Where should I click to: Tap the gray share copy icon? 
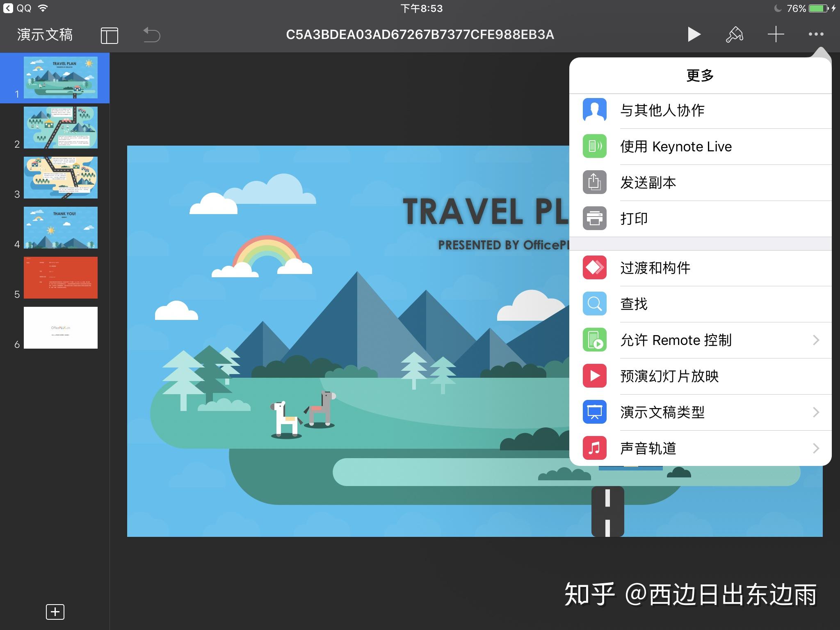pos(594,182)
